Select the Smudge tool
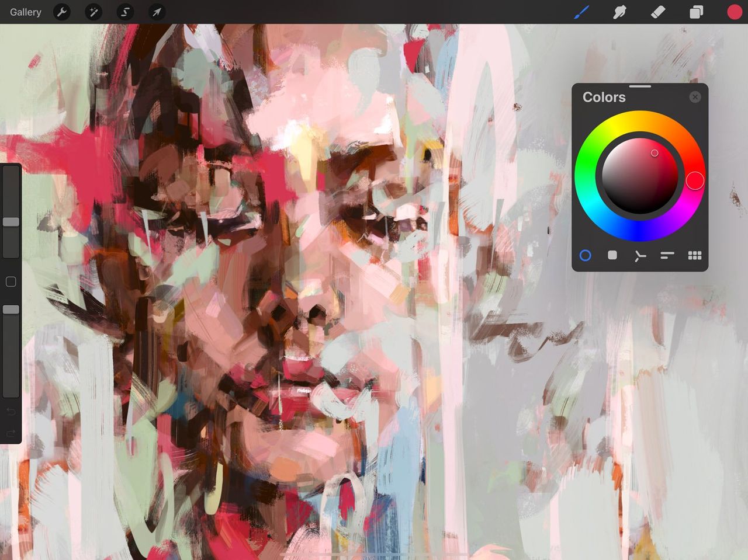This screenshot has height=560, width=748. [x=619, y=12]
